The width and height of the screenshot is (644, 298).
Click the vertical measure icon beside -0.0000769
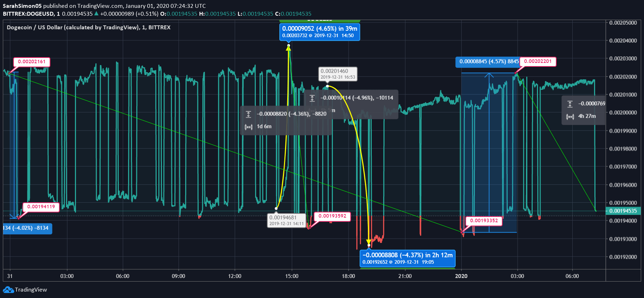[570, 104]
